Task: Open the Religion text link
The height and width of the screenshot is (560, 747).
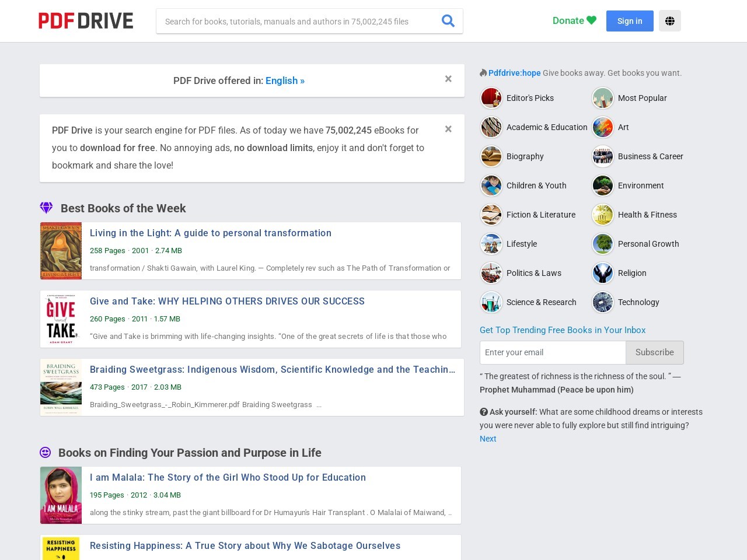Action: (632, 273)
